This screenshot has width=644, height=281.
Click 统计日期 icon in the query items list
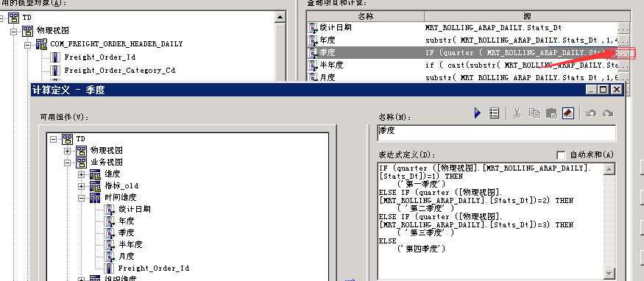pos(314,28)
